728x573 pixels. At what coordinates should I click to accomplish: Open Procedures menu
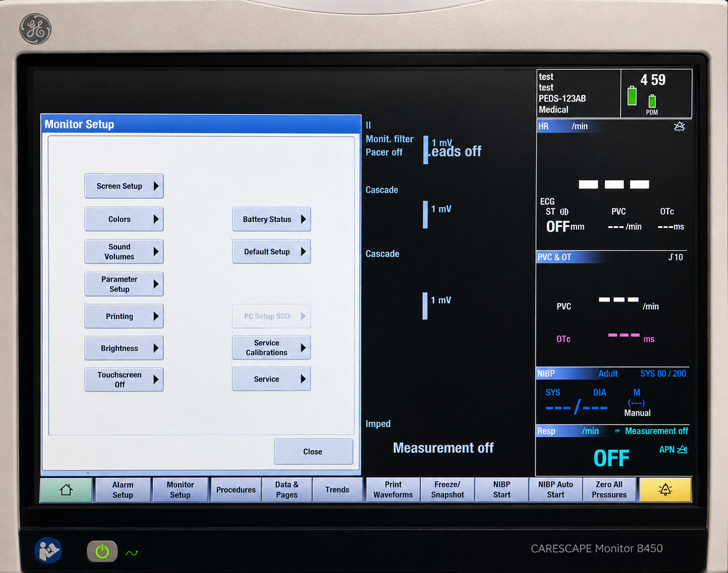click(236, 490)
